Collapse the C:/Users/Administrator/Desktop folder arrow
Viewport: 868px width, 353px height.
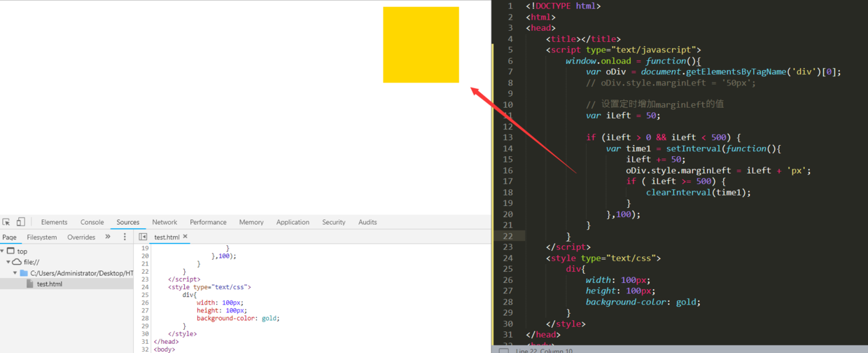coord(15,273)
